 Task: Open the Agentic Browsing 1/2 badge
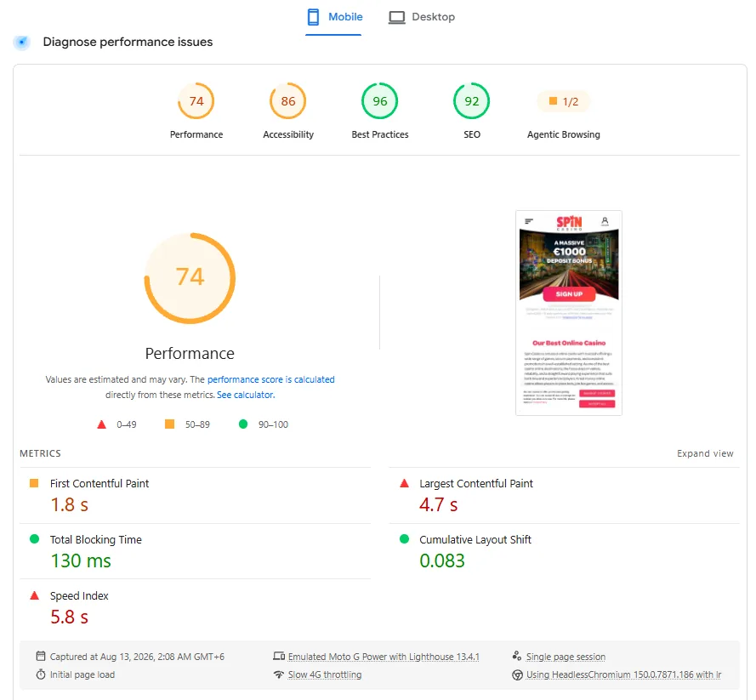pyautogui.click(x=564, y=101)
